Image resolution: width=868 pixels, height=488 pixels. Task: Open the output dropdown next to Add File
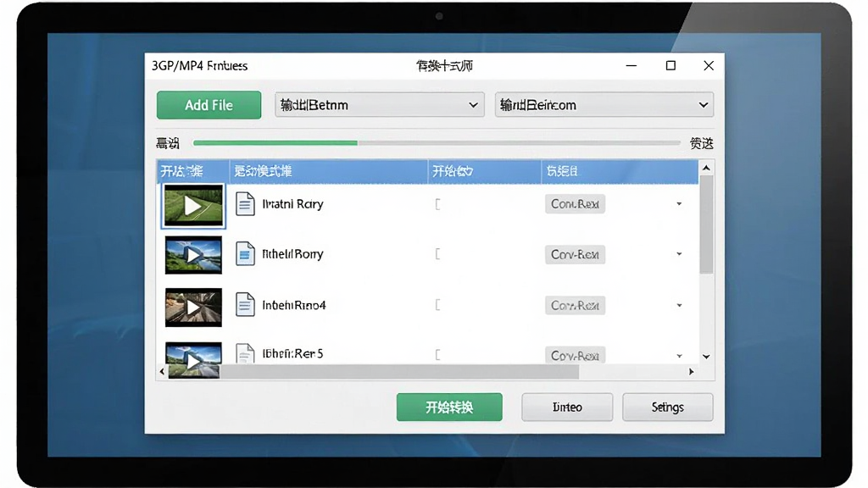pos(379,104)
